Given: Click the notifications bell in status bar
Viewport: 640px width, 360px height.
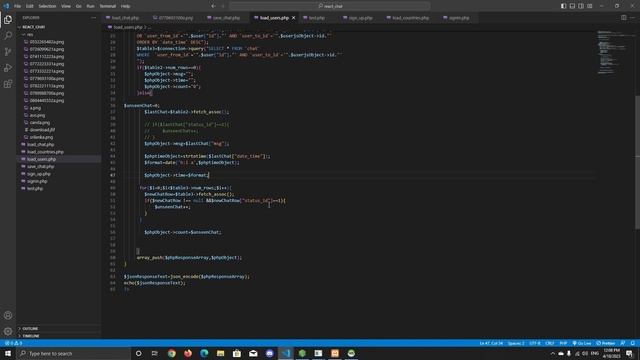Looking at the screenshot, I should click(x=633, y=343).
